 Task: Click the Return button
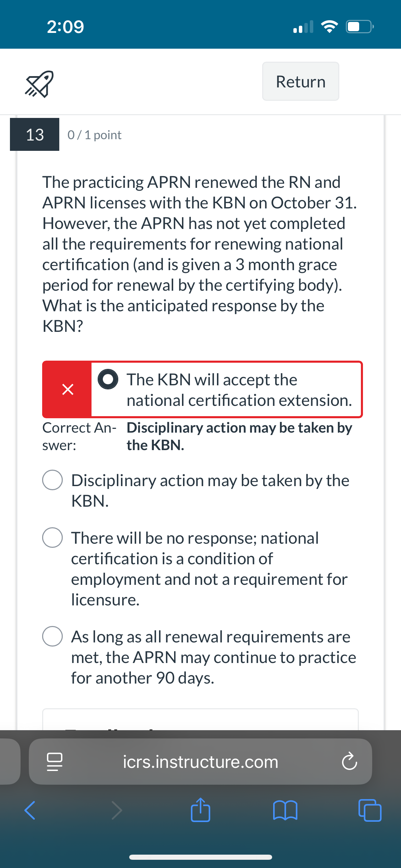tap(301, 81)
